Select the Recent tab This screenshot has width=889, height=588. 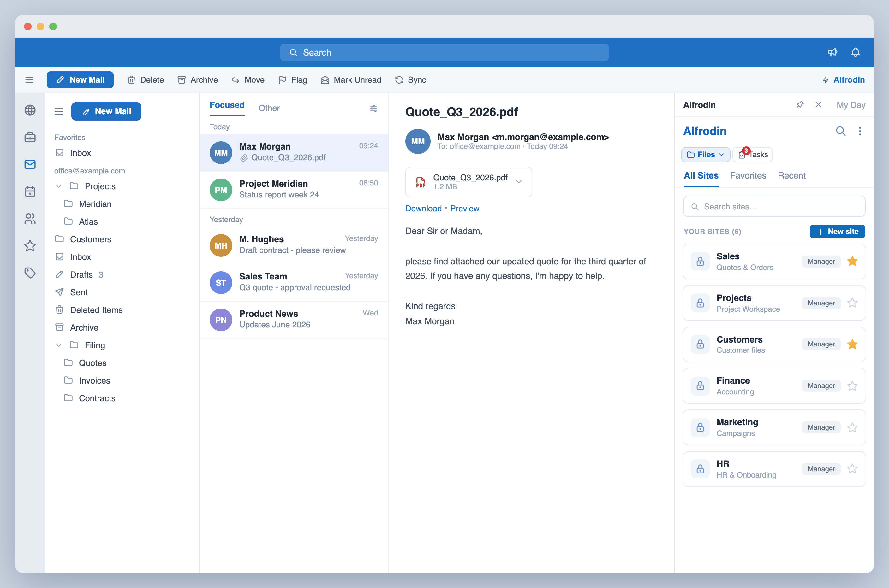tap(791, 175)
